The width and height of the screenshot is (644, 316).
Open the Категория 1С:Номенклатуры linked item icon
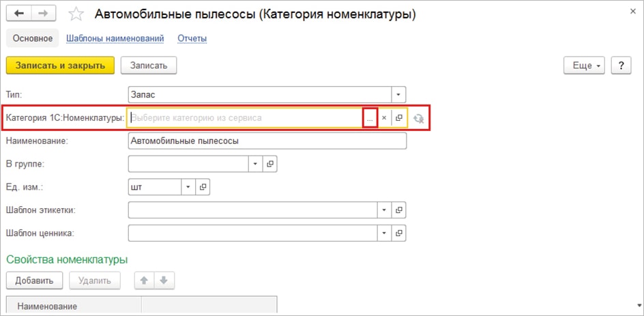pos(399,118)
